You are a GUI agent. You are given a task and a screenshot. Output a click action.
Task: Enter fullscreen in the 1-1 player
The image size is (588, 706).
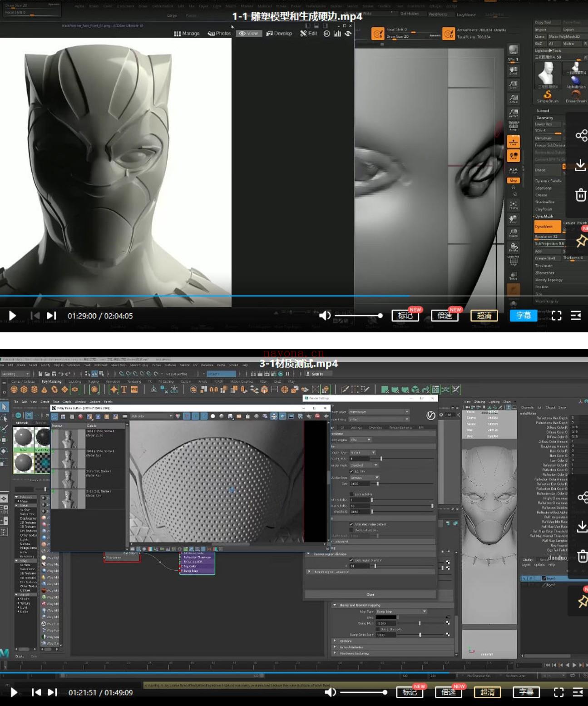557,316
